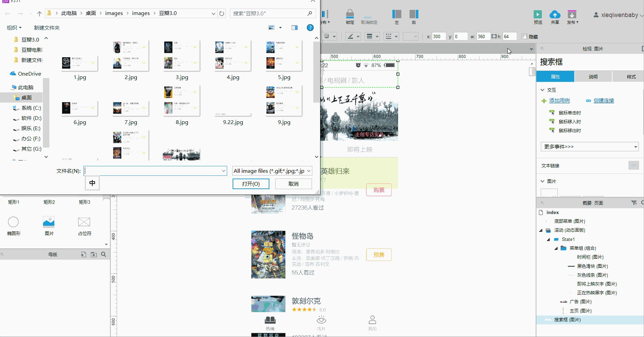This screenshot has height=337, width=644.
Task: Toggle the lock aspect ratio icon between w and h
Action: [494, 36]
